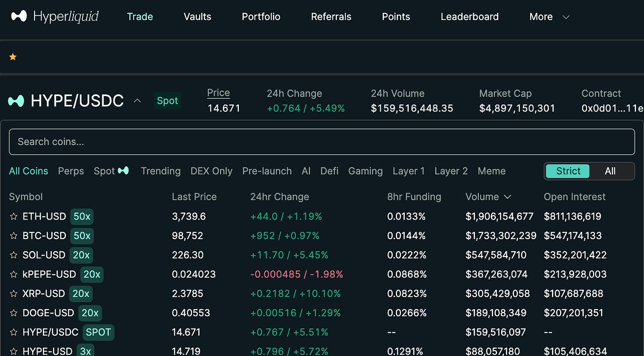This screenshot has width=644, height=356.
Task: Open the Trade page
Action: [140, 17]
